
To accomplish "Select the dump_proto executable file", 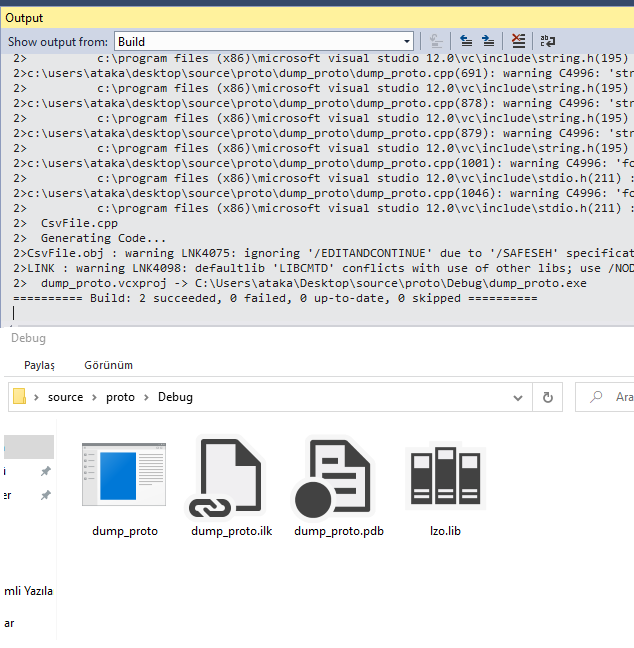I will coord(125,488).
